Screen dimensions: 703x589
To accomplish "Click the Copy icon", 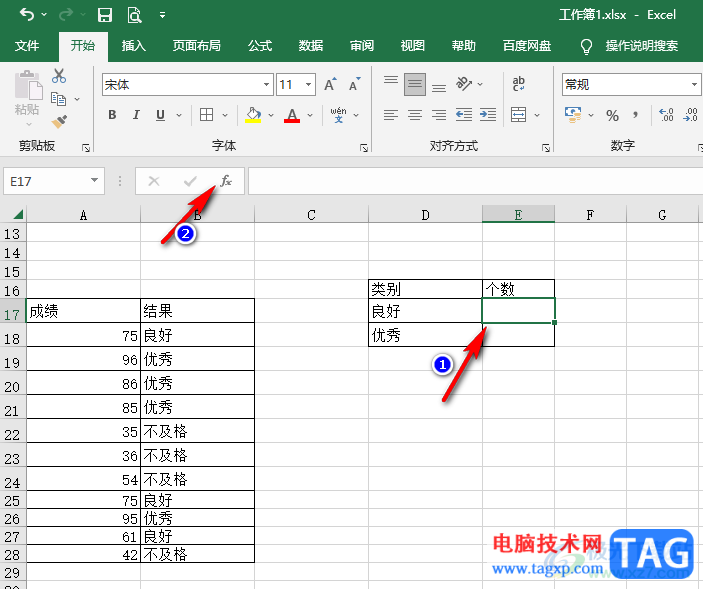I will coord(59,99).
